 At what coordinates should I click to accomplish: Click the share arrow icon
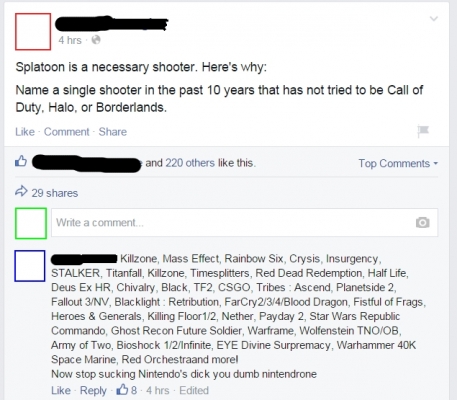click(21, 191)
